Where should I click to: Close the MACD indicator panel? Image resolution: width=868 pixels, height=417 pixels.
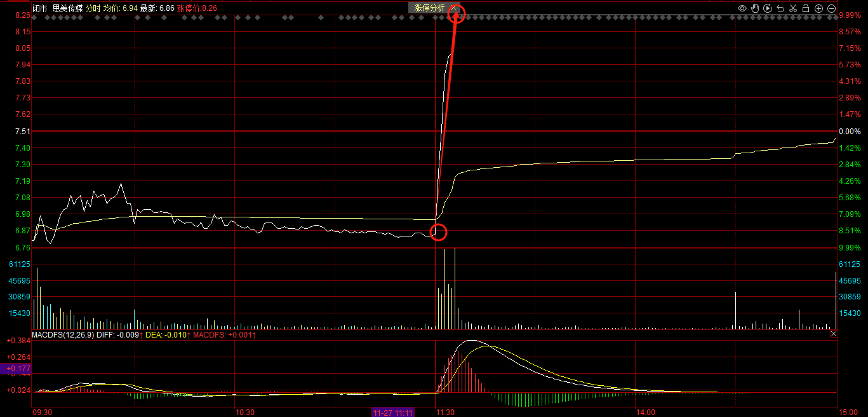click(834, 334)
